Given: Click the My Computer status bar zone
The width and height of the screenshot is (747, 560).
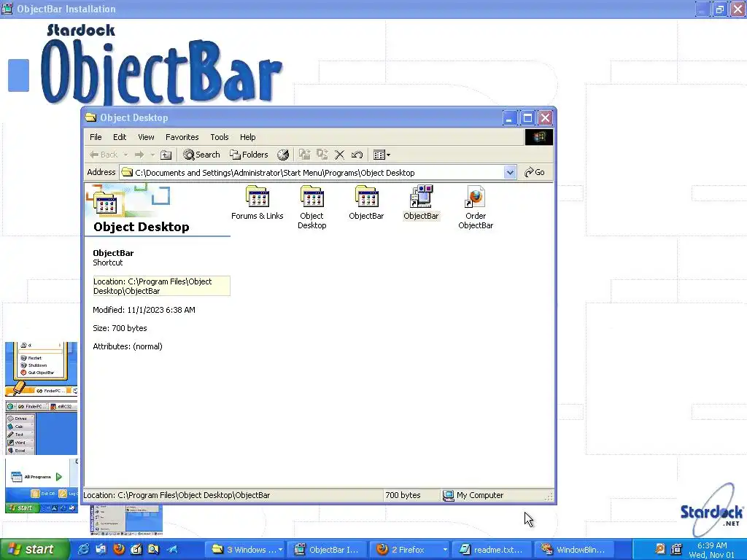Looking at the screenshot, I should tap(473, 495).
